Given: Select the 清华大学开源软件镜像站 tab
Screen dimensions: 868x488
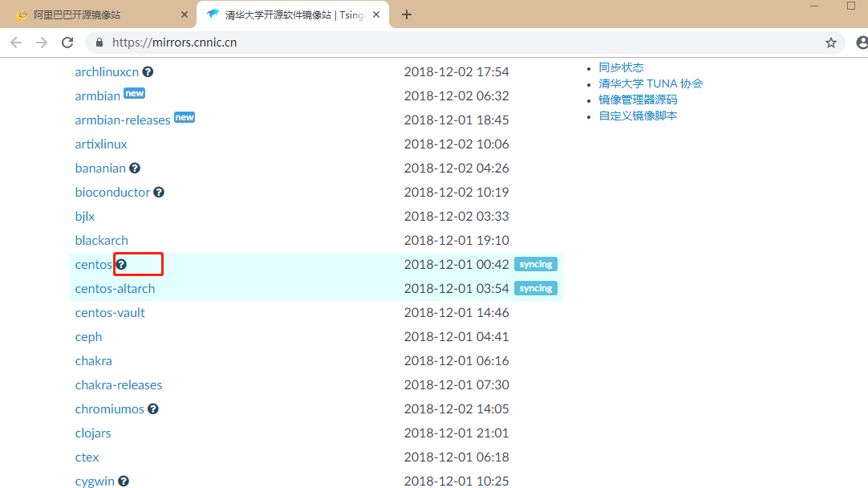Looking at the screenshot, I should (294, 15).
